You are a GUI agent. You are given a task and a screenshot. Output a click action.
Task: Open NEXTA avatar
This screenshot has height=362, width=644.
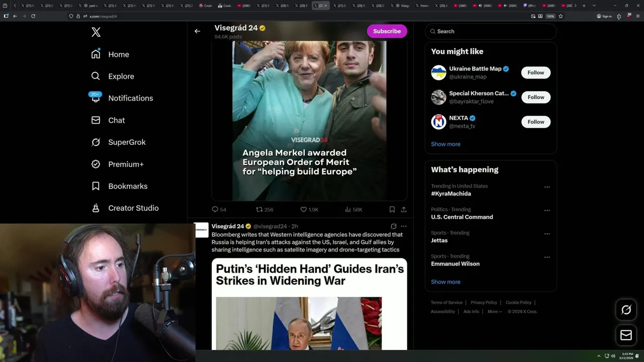(x=439, y=122)
